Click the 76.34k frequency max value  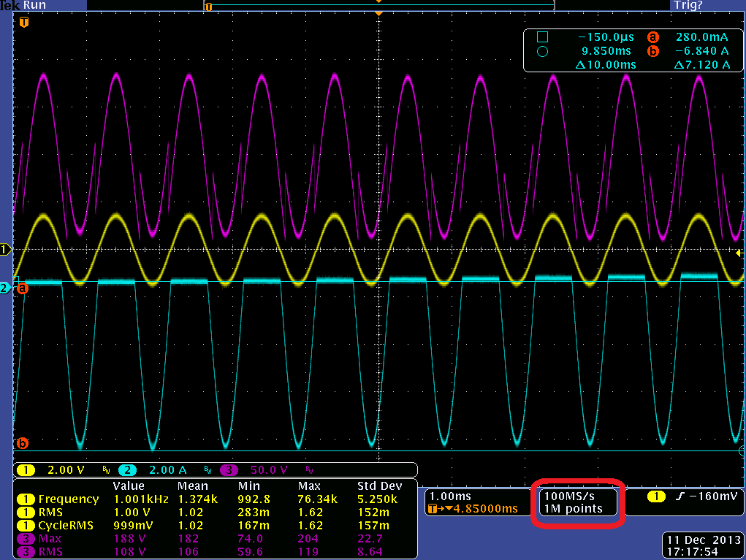click(318, 499)
